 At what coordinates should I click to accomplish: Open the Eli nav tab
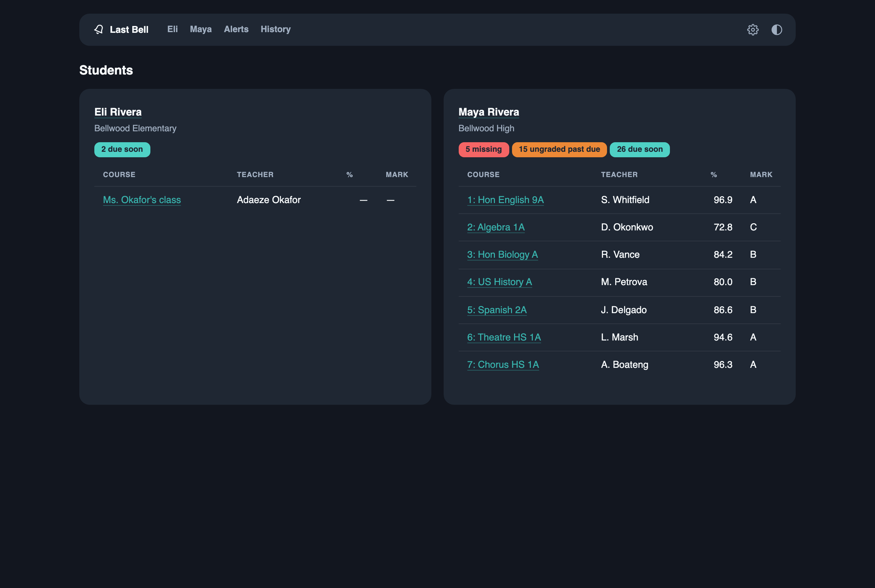173,29
